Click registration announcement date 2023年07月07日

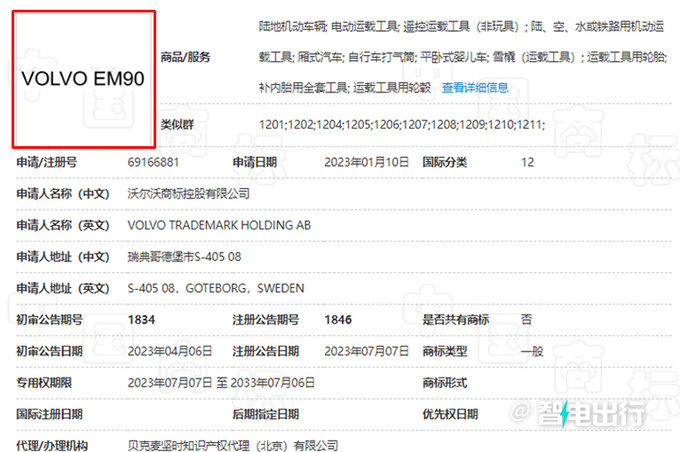click(366, 351)
